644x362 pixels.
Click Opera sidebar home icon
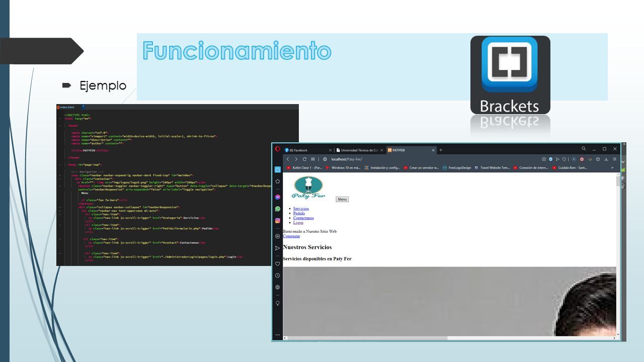[x=277, y=170]
